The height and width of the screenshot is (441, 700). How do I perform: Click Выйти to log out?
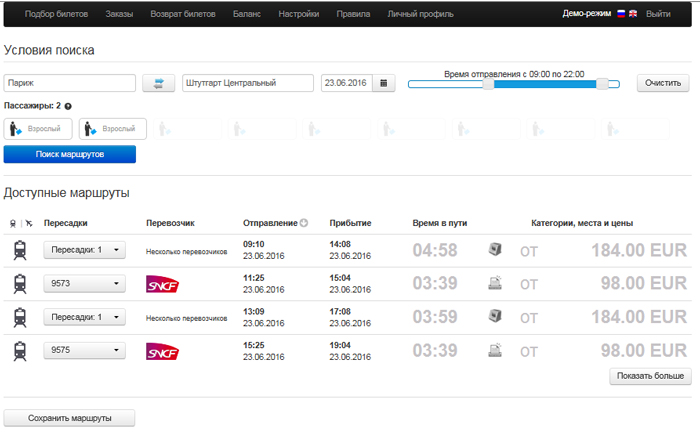[x=658, y=14]
